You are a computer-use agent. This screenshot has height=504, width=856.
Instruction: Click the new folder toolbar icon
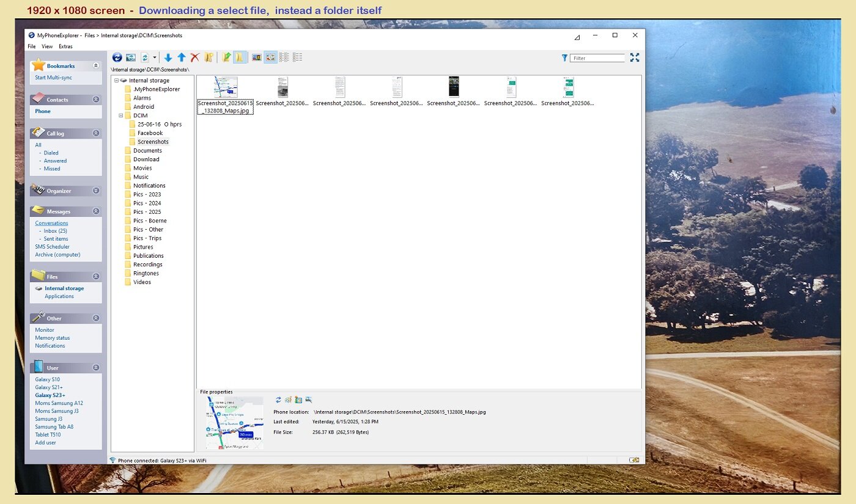click(209, 57)
